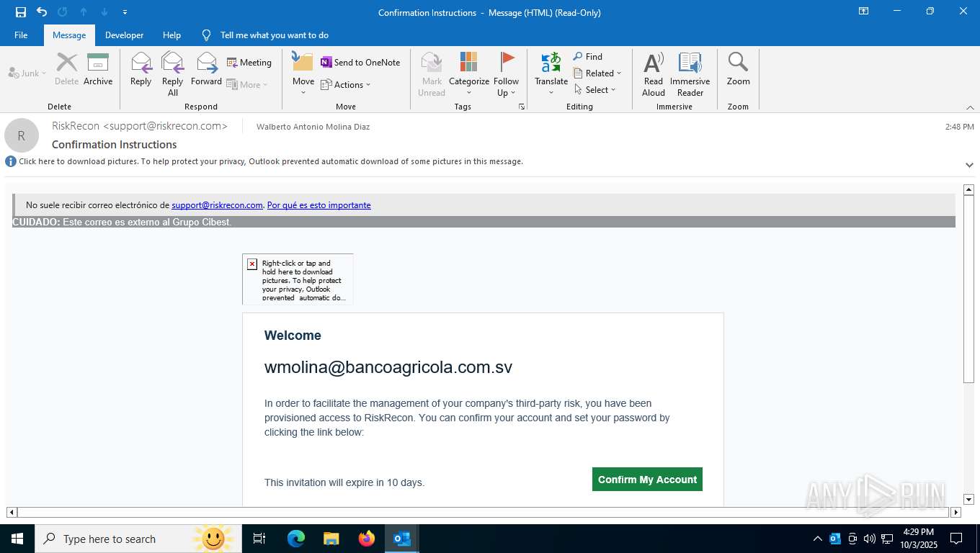Open the Help tab
980x553 pixels.
click(x=171, y=35)
